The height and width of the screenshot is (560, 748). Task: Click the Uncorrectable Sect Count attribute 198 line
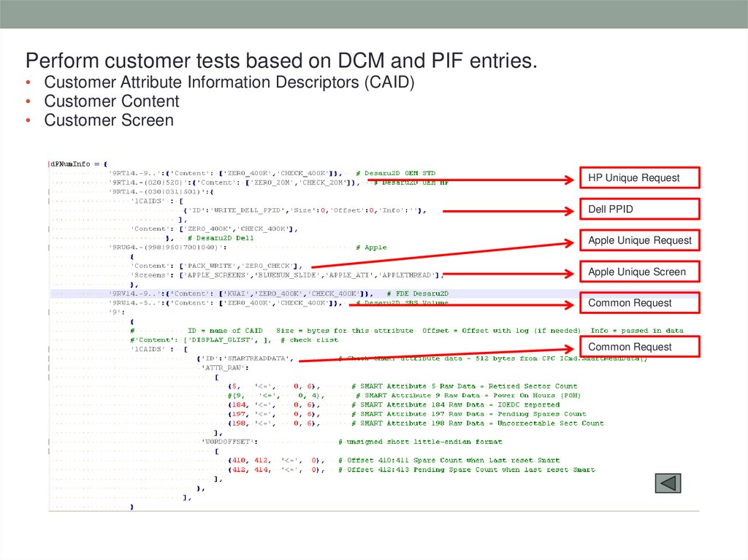click(x=416, y=423)
